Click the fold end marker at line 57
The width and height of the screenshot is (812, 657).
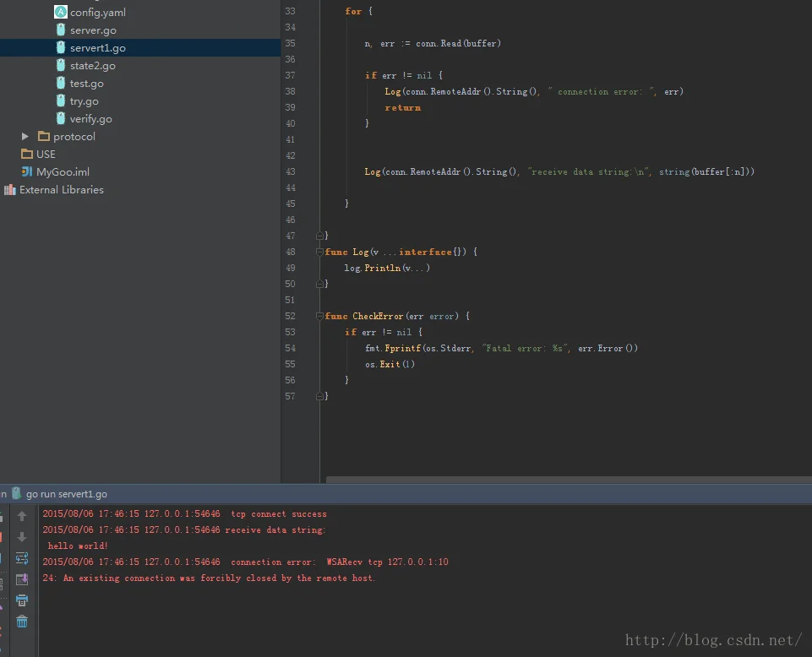tap(319, 396)
